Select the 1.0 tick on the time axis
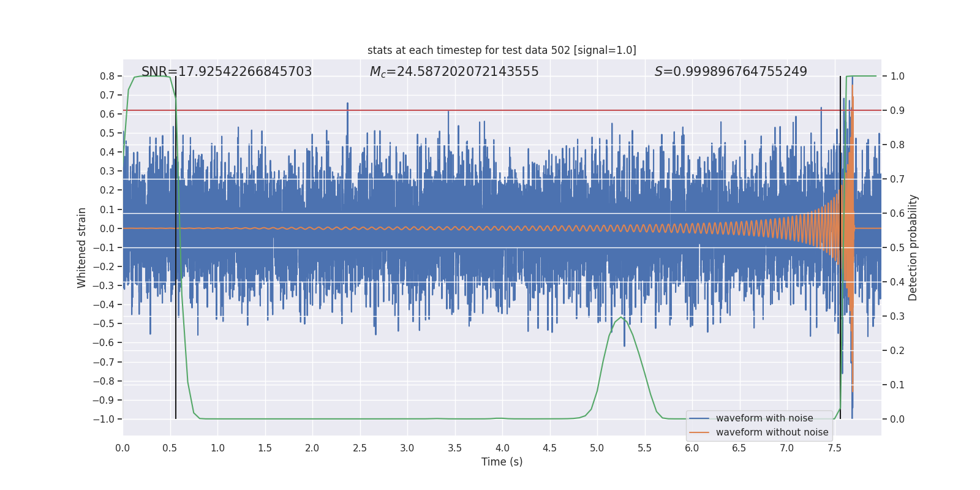Image resolution: width=980 pixels, height=490 pixels. [217, 448]
